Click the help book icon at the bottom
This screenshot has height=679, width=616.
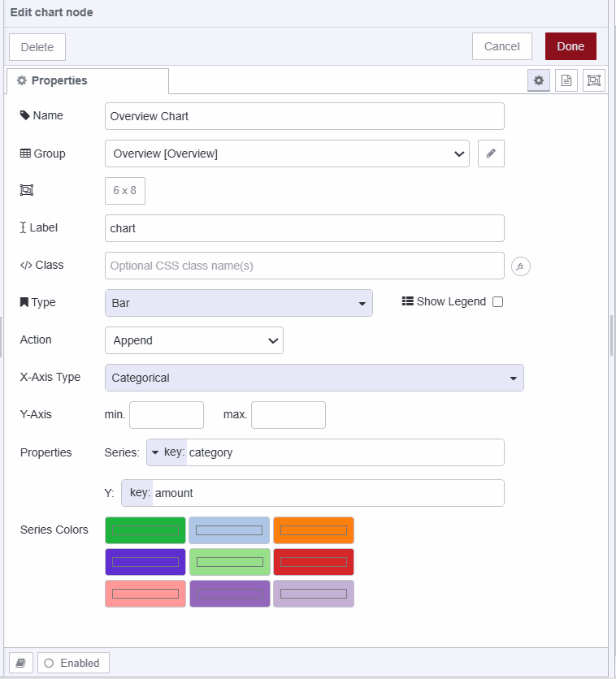click(20, 662)
